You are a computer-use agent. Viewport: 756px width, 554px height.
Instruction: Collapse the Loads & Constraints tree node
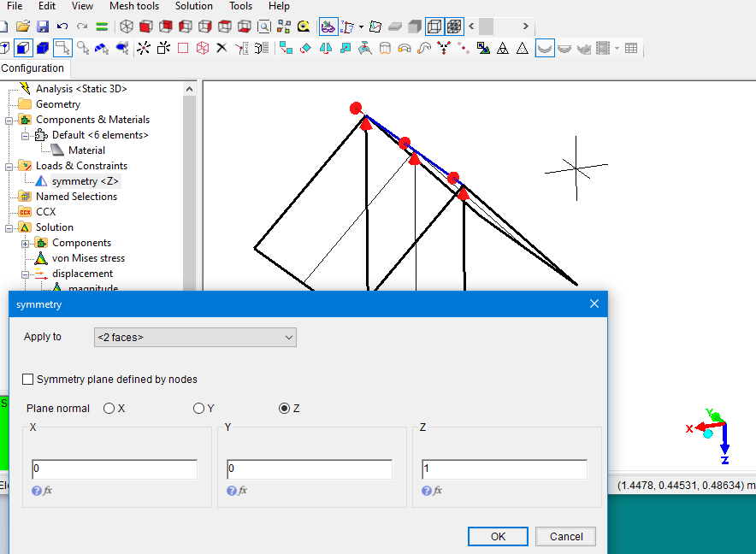(9, 166)
